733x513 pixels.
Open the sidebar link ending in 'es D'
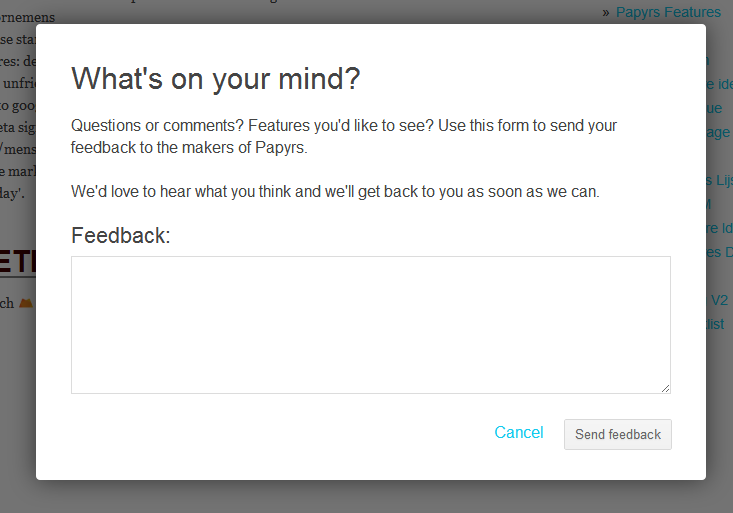[x=719, y=253]
